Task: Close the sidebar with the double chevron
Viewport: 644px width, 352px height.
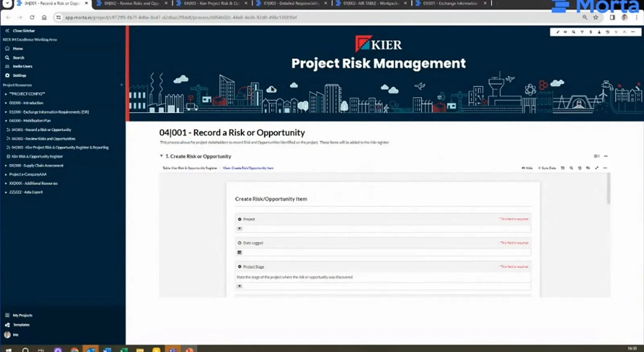Action: click(x=7, y=31)
